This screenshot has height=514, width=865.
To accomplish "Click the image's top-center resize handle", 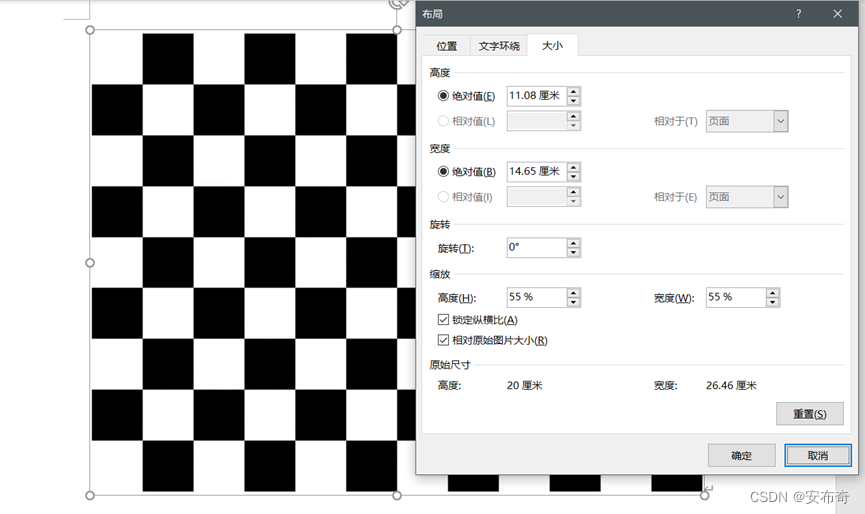I will (x=397, y=30).
